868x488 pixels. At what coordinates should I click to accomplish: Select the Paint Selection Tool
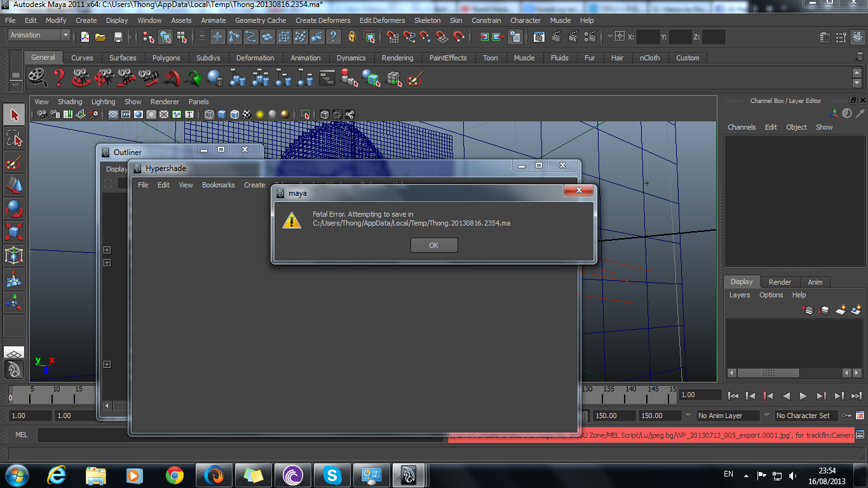click(14, 162)
